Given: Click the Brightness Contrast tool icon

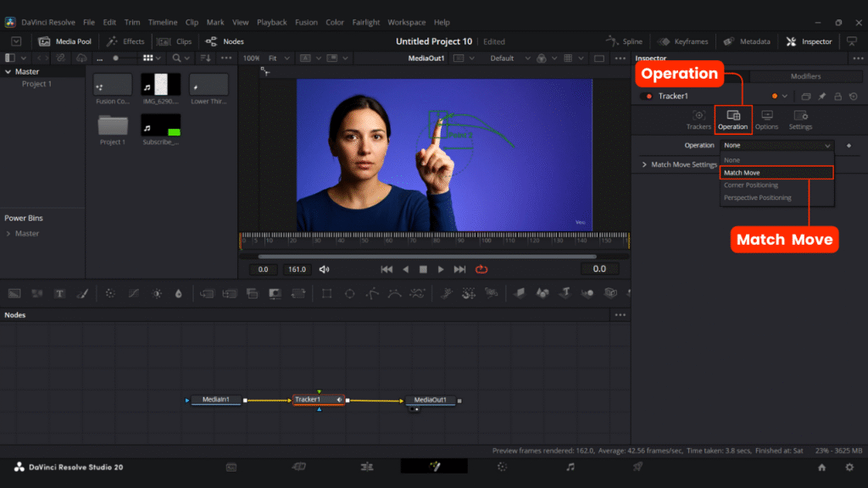Looking at the screenshot, I should click(157, 293).
